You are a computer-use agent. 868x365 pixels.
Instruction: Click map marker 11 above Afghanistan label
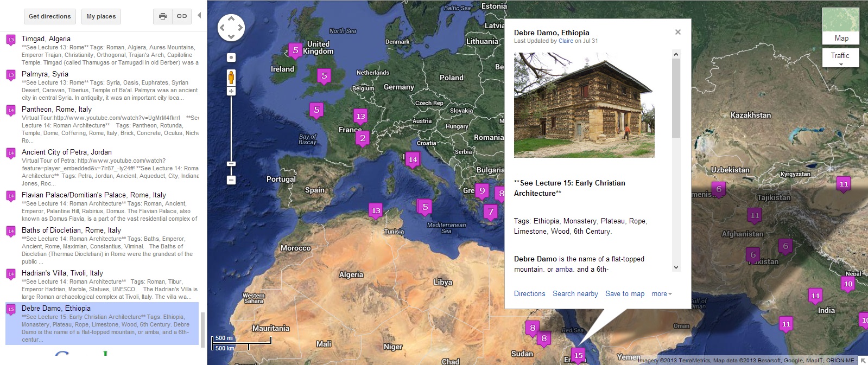tap(755, 216)
